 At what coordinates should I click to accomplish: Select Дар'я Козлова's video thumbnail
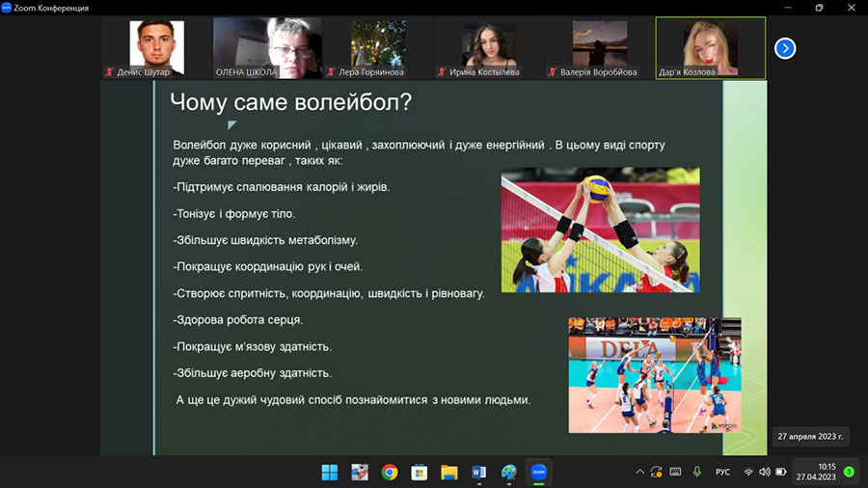tap(710, 47)
